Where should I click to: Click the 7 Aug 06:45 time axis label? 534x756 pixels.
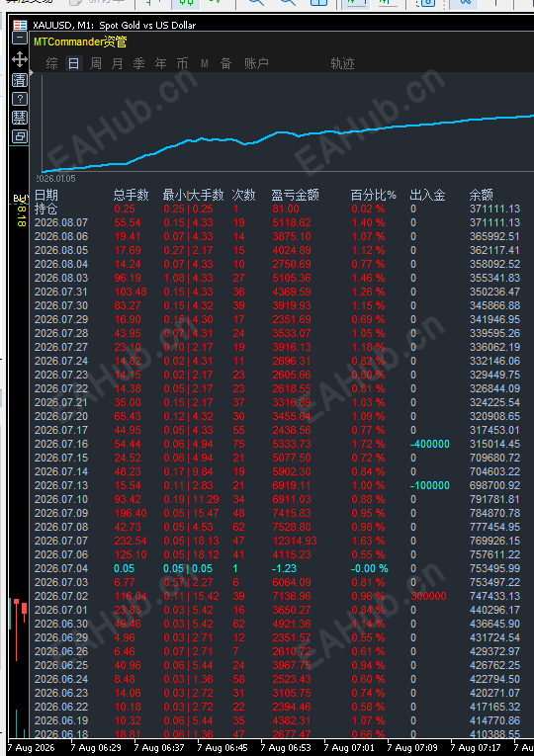pyautogui.click(x=224, y=748)
